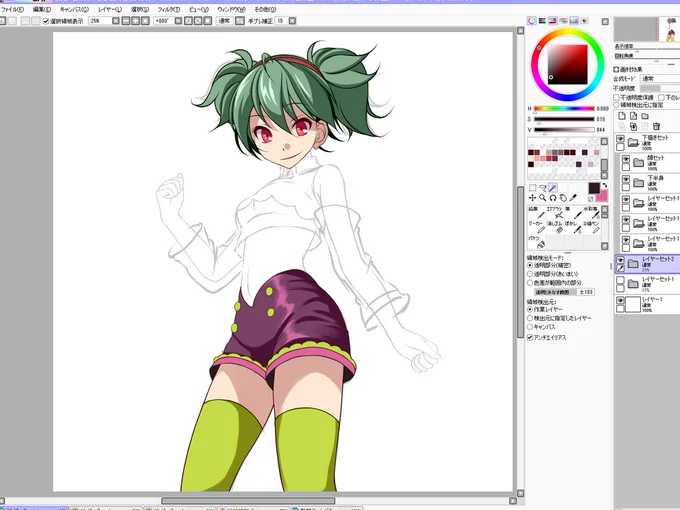The width and height of the screenshot is (680, 510).
Task: Select the zoom magnifier tool
Action: (543, 198)
